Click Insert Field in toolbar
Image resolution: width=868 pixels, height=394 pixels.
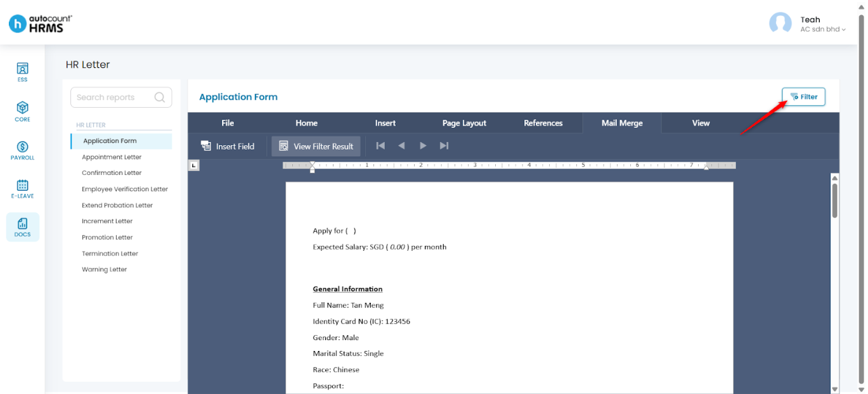(x=228, y=146)
